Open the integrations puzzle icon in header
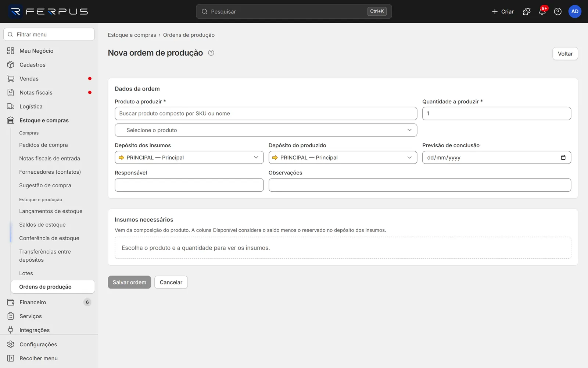 tap(527, 11)
